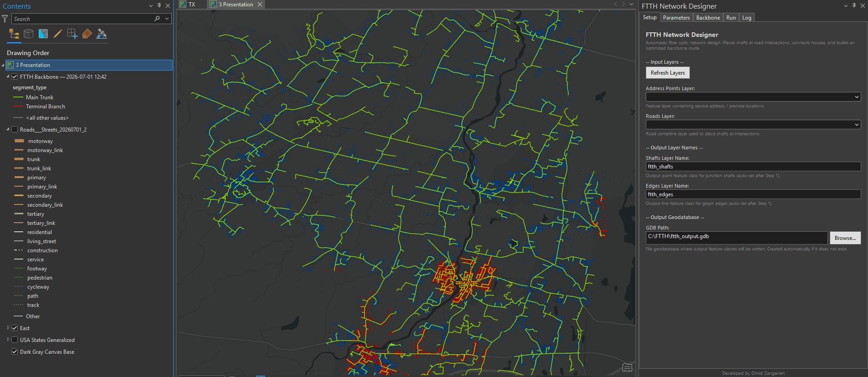Image resolution: width=868 pixels, height=377 pixels.
Task: Enable the Roads__Streets_20260701_2 layer
Action: [x=15, y=130]
